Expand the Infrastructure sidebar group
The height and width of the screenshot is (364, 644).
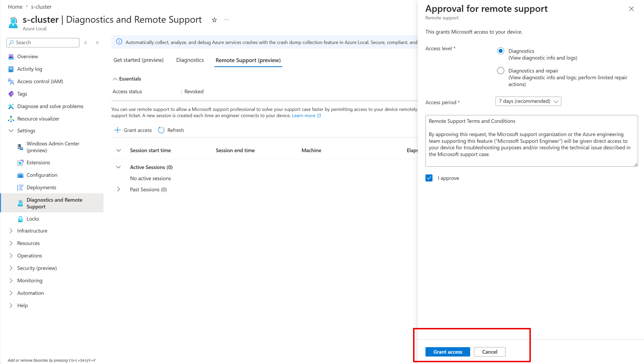pos(11,231)
